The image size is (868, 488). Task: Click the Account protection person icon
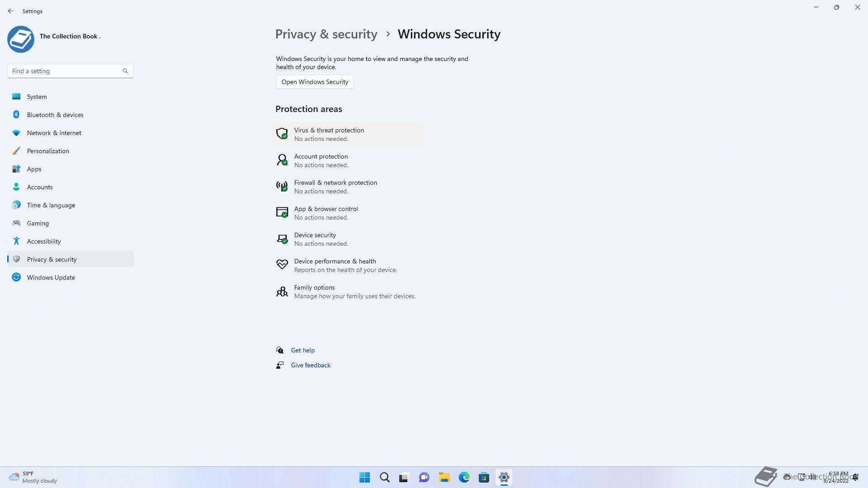point(282,160)
